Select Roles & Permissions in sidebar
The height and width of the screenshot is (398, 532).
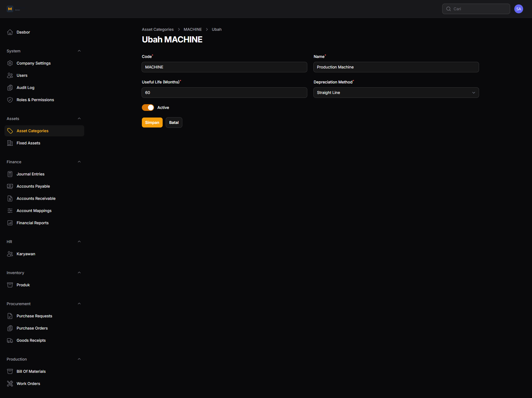[x=44, y=100]
